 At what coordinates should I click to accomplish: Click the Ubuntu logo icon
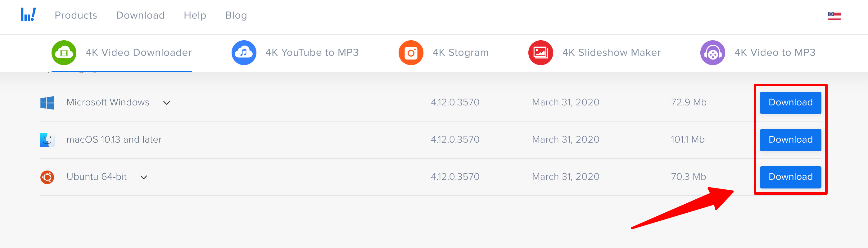[x=47, y=177]
